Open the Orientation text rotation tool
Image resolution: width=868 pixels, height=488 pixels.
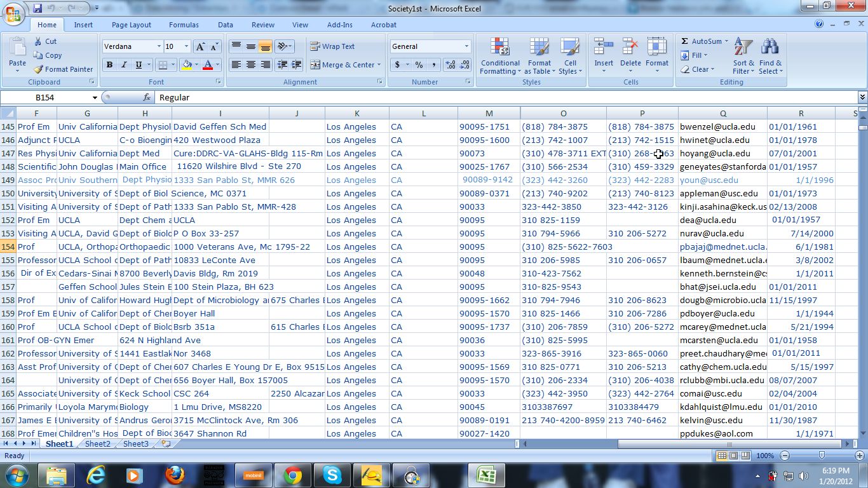coord(284,46)
